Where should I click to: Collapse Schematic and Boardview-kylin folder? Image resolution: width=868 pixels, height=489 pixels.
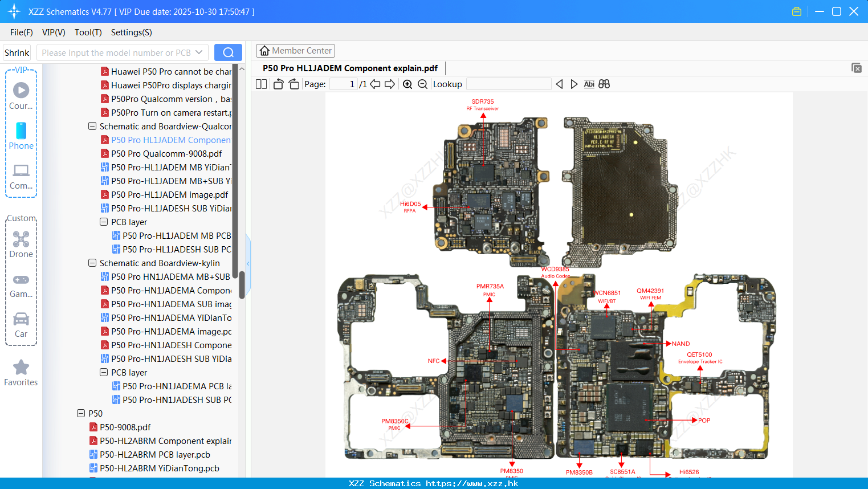pos(92,263)
